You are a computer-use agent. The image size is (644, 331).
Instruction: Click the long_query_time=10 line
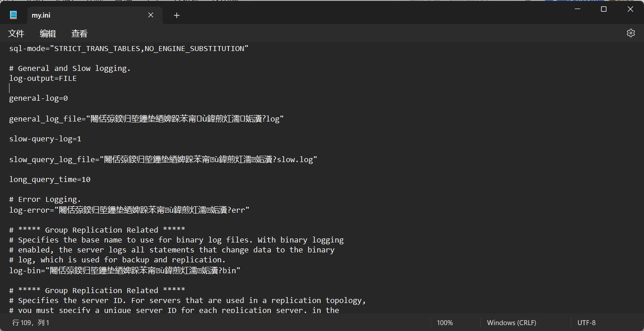point(50,179)
